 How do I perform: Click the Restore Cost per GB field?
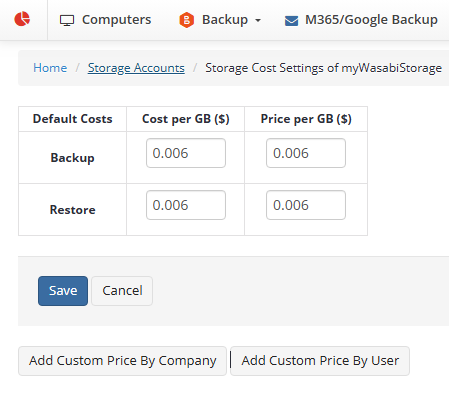(186, 205)
